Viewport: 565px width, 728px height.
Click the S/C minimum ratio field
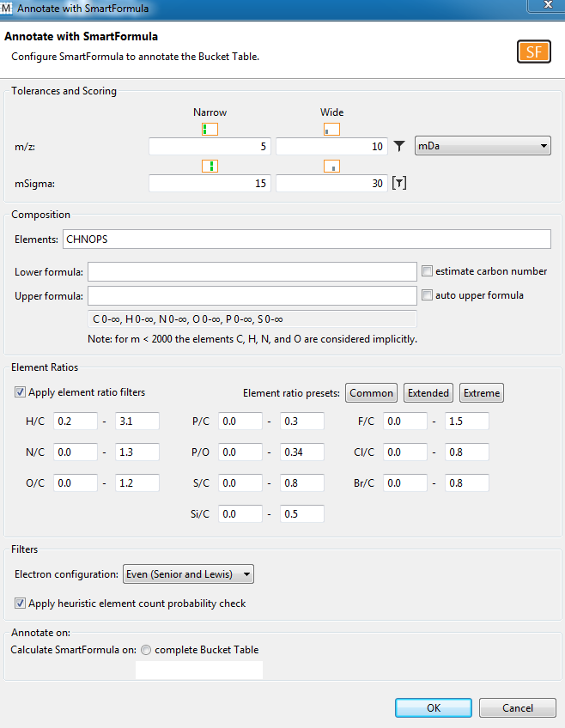pyautogui.click(x=240, y=482)
